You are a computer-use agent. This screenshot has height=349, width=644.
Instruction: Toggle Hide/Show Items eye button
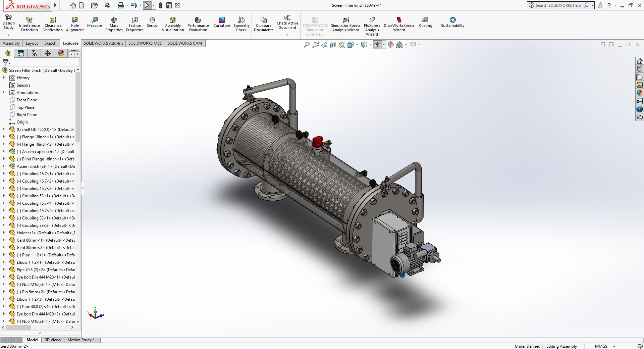[377, 45]
